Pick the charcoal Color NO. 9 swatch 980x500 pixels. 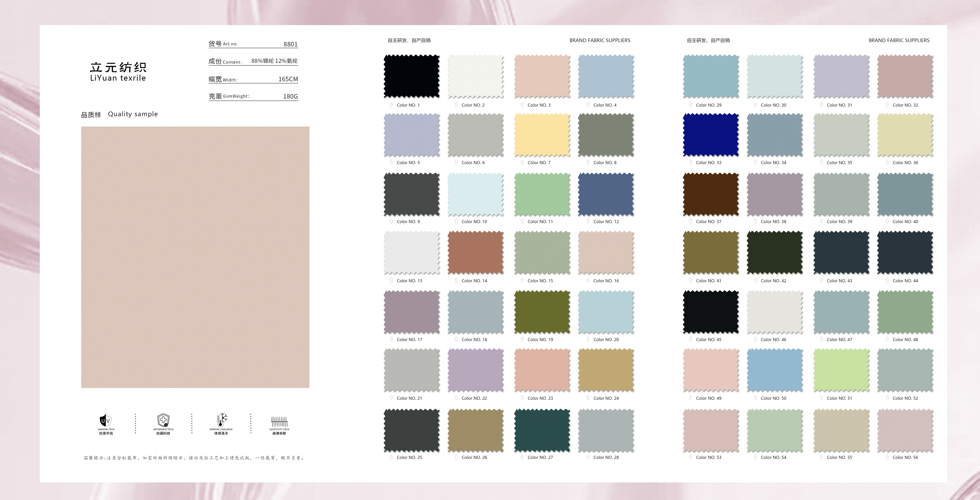pyautogui.click(x=412, y=194)
